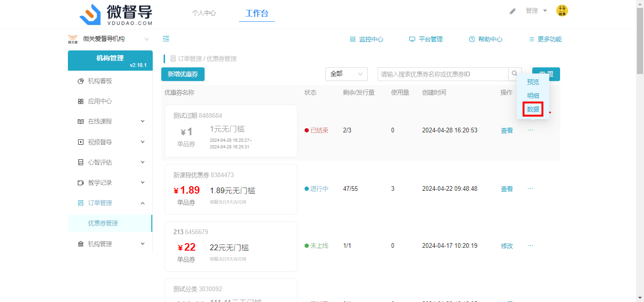
Task: Open the 管理 account dropdown
Action: [537, 11]
